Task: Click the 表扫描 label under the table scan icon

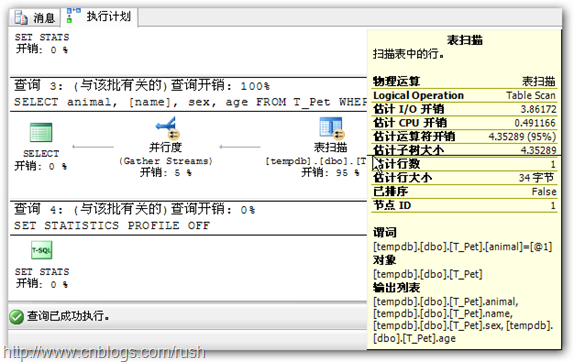Action: (331, 148)
